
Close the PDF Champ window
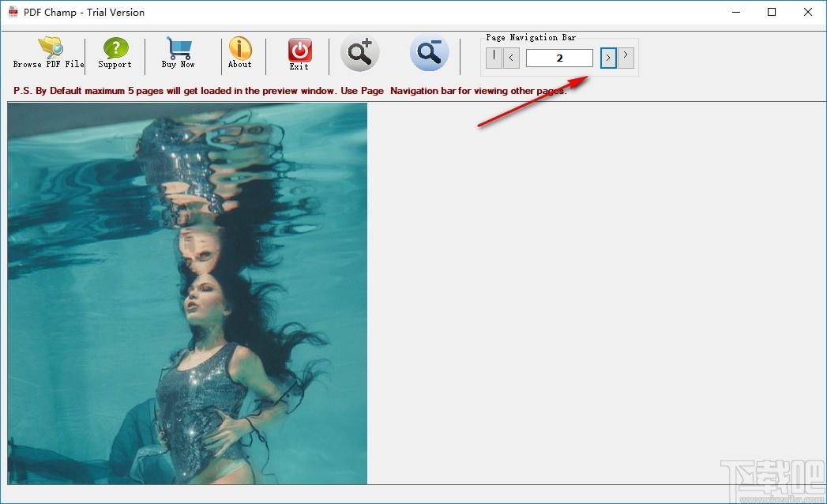pos(807,12)
